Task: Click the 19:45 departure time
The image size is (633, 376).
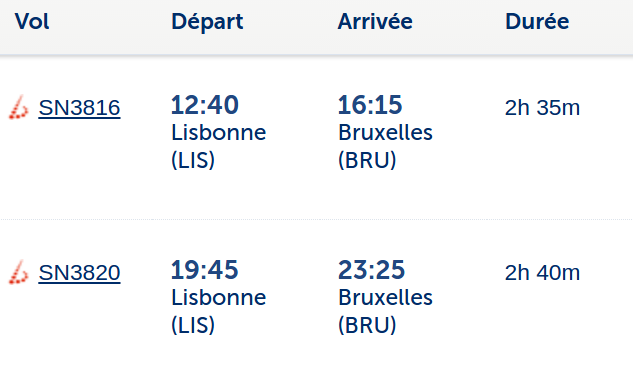Action: tap(205, 269)
